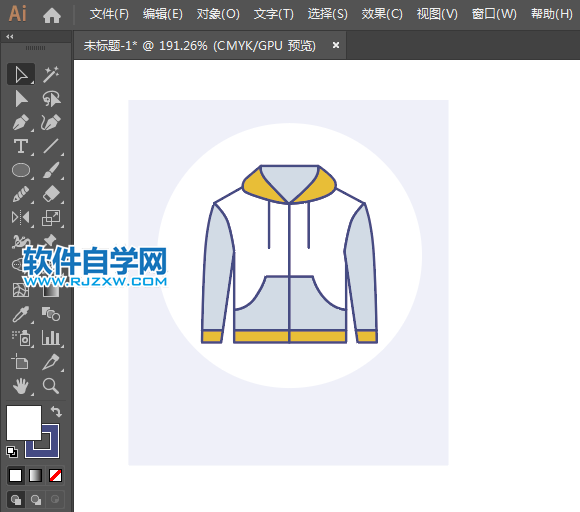
Task: Swap fill and stroke colors
Action: [56, 412]
